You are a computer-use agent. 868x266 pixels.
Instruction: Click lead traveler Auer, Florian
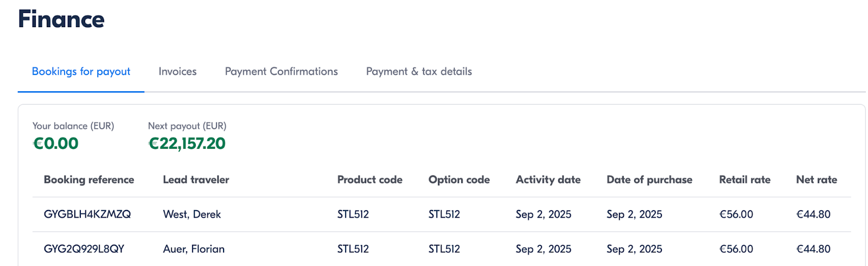point(194,249)
